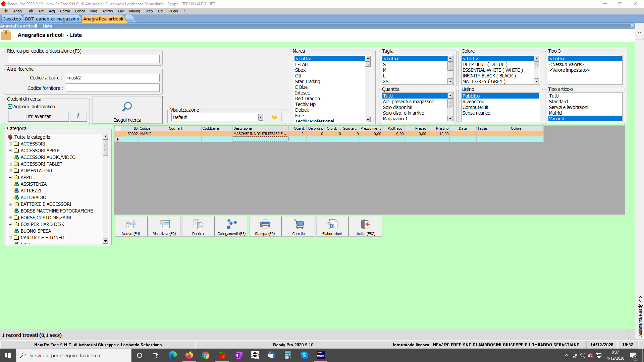Click the Codice fornitore field

pos(113,88)
